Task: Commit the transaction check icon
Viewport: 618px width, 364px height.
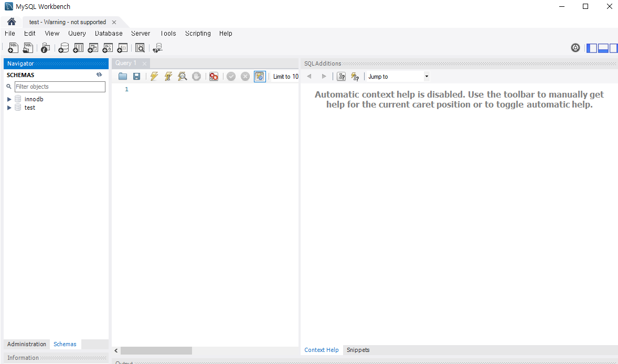Action: [231, 77]
